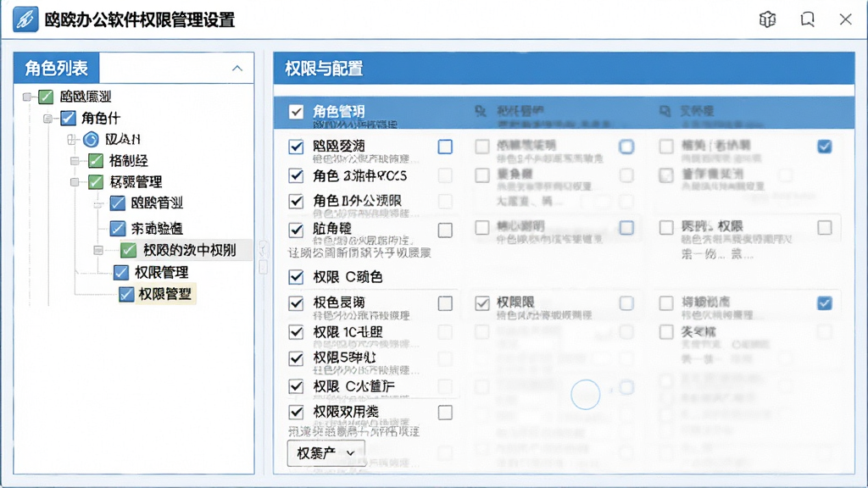
Task: Toggle the green checkbox in the row under 格制经
Action: (x=96, y=181)
